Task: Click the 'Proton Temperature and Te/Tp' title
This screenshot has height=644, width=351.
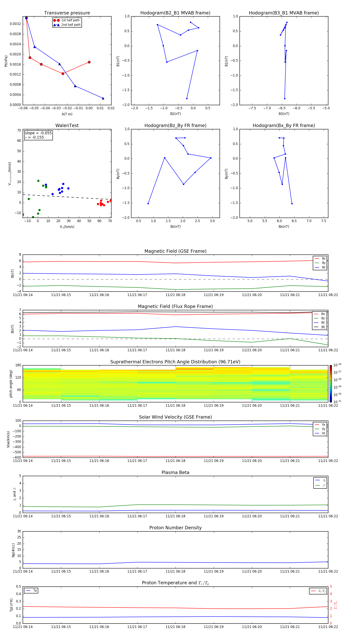Action: [x=175, y=583]
